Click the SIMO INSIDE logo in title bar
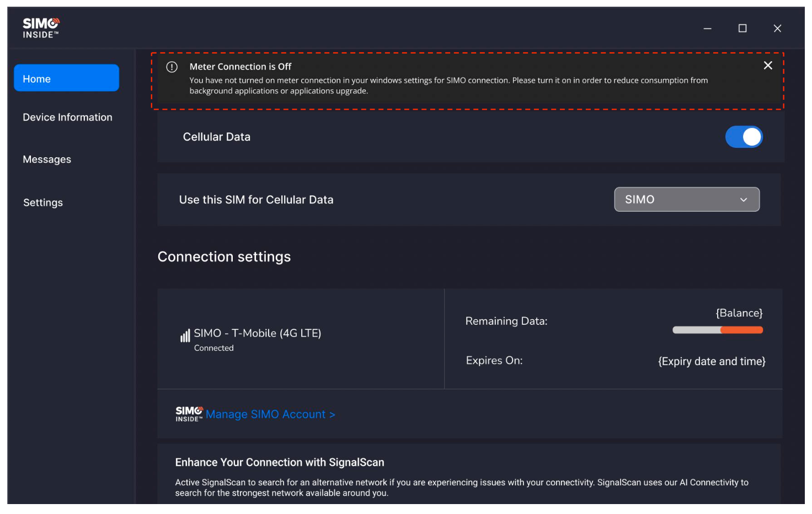 pos(41,28)
